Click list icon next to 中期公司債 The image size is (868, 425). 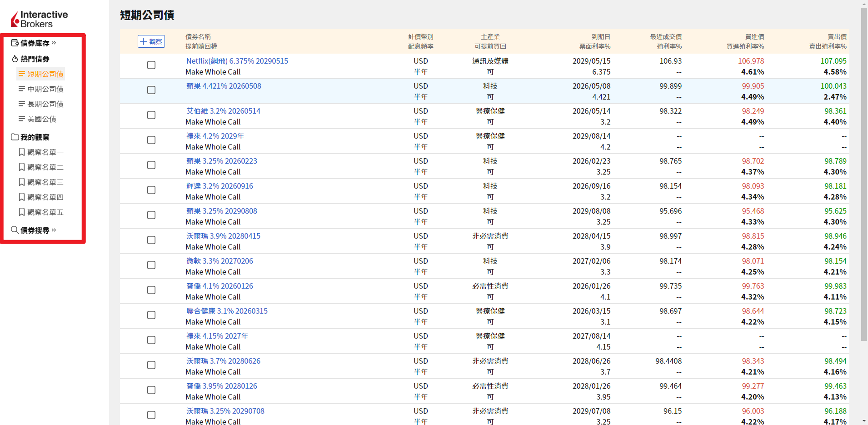[x=22, y=89]
